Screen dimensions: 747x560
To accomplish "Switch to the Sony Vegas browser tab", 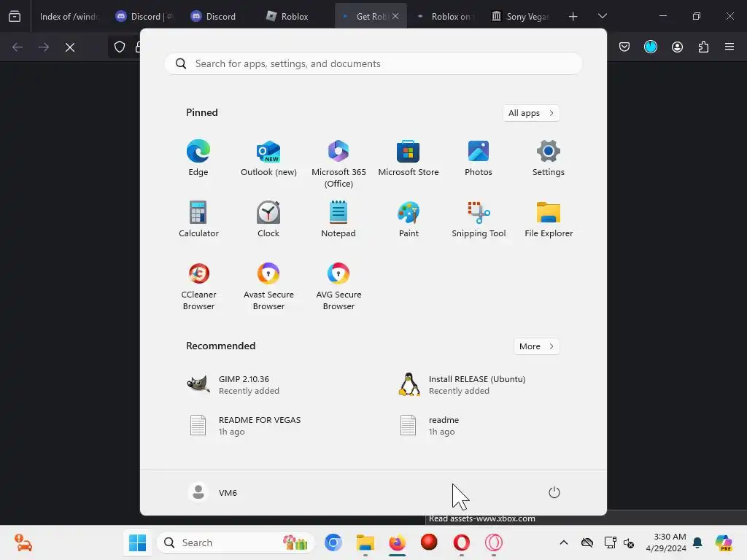I will tap(521, 16).
